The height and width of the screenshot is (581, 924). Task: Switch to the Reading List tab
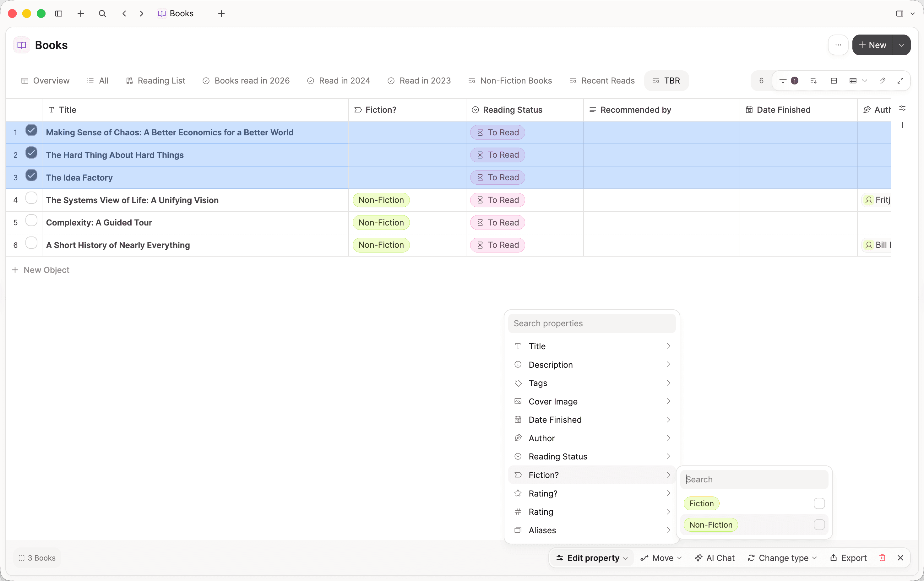click(156, 81)
